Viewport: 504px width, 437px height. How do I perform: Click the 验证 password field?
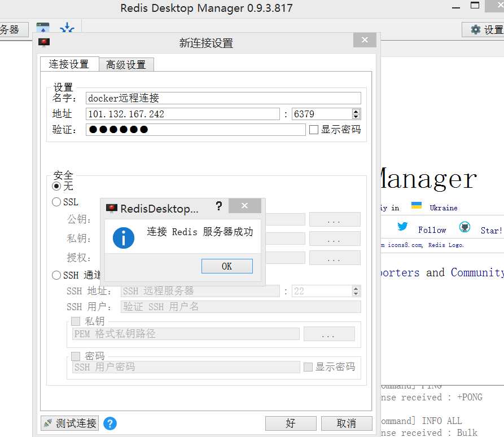coord(195,130)
